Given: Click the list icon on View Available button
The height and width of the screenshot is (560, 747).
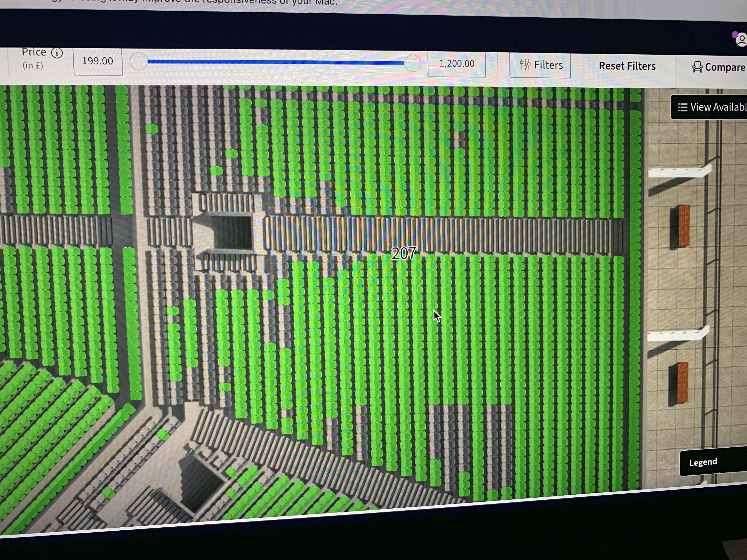Looking at the screenshot, I should [x=683, y=107].
